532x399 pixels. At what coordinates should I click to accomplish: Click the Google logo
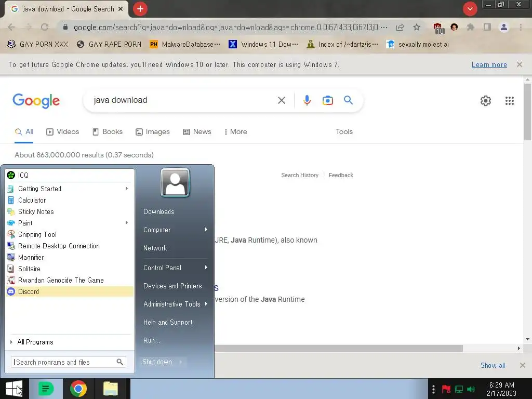[x=36, y=101]
